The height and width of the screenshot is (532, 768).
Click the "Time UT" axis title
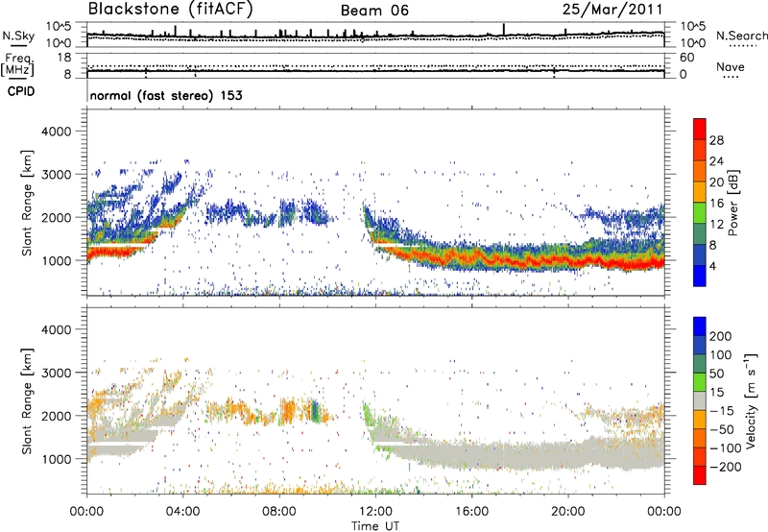point(375,526)
